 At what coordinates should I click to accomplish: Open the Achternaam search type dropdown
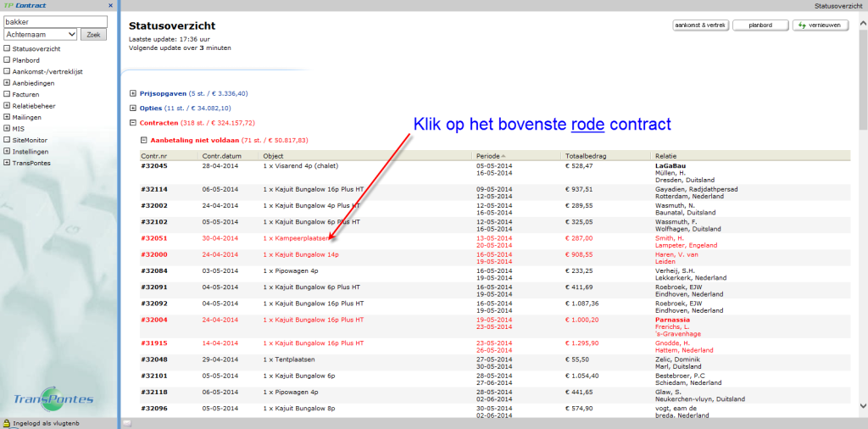(41, 35)
